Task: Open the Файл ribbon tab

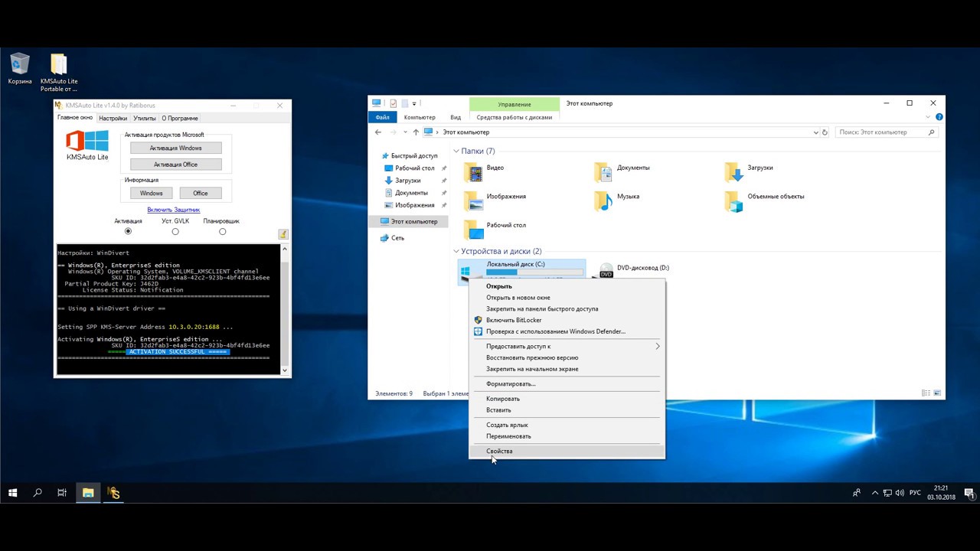Action: [383, 117]
